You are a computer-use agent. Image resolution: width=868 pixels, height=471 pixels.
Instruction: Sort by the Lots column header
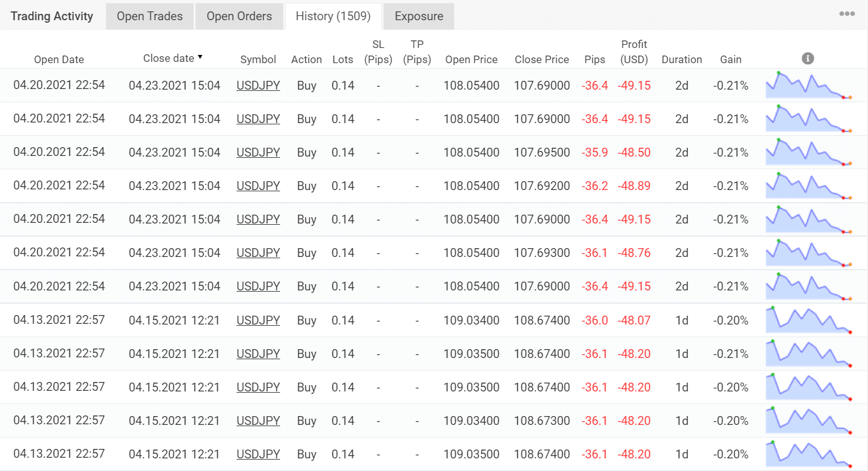point(343,59)
